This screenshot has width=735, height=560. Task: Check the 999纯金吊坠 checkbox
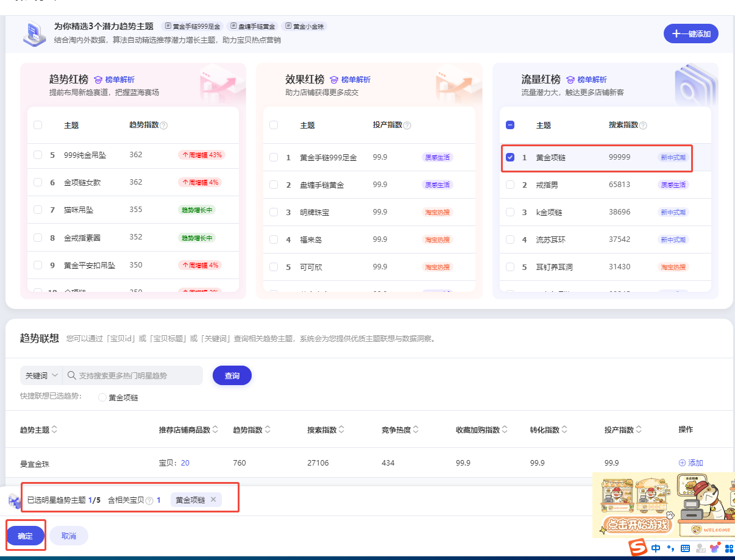[x=38, y=155]
